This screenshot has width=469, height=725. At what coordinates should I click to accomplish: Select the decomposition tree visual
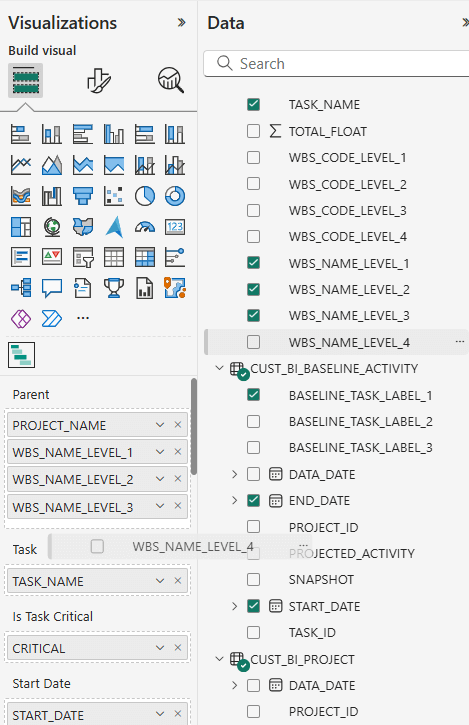click(x=21, y=288)
